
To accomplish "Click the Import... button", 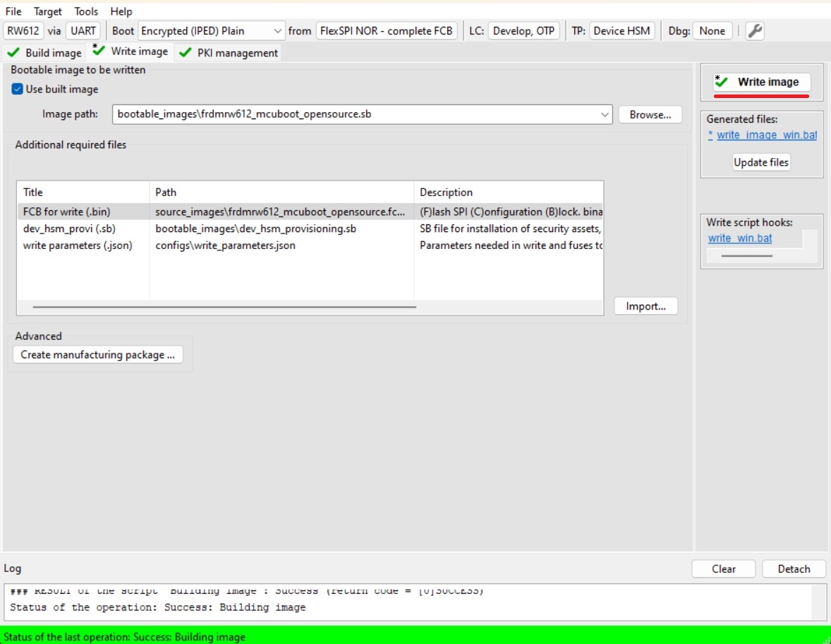I will (645, 306).
